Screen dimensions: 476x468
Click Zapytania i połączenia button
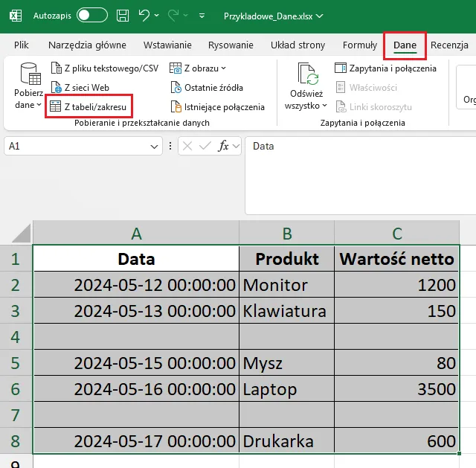point(385,68)
